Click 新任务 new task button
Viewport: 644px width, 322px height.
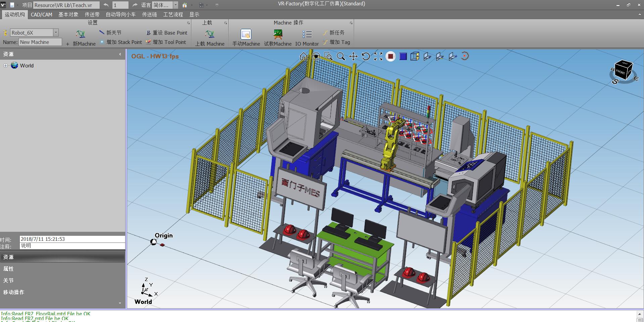coord(334,33)
